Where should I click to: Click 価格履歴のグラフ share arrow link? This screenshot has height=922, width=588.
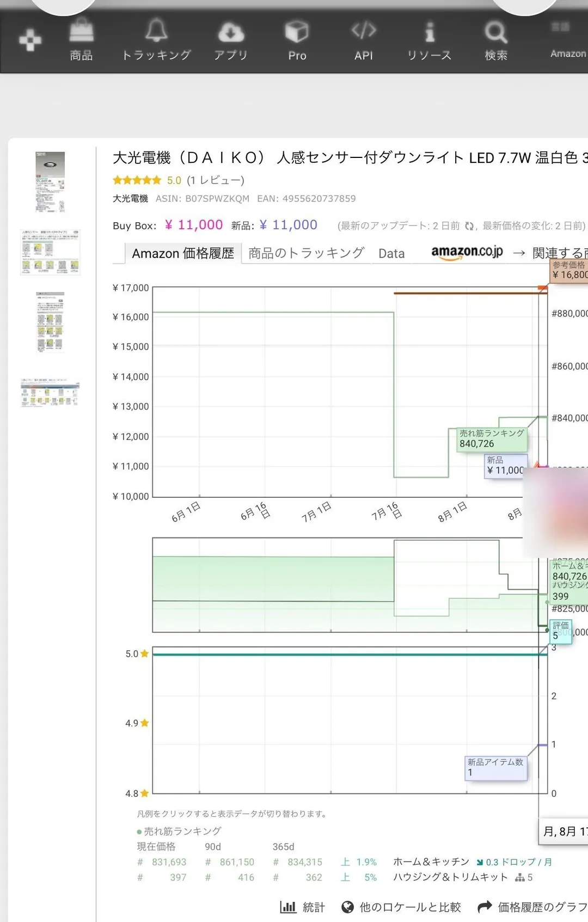(532, 907)
